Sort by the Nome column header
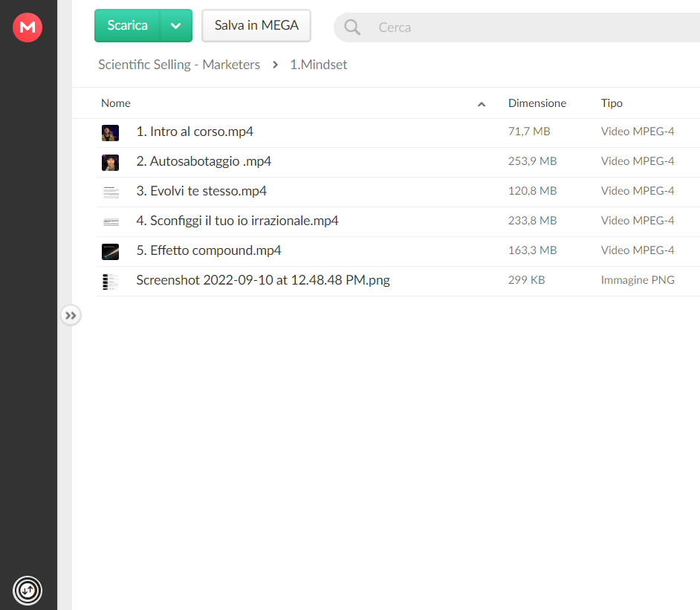 click(x=116, y=103)
